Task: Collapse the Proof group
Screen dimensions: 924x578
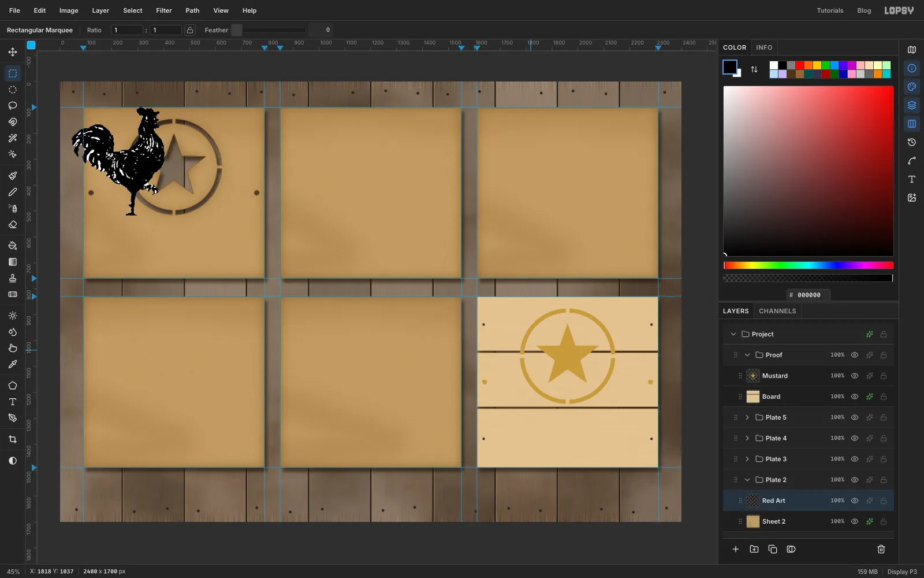Action: (747, 355)
